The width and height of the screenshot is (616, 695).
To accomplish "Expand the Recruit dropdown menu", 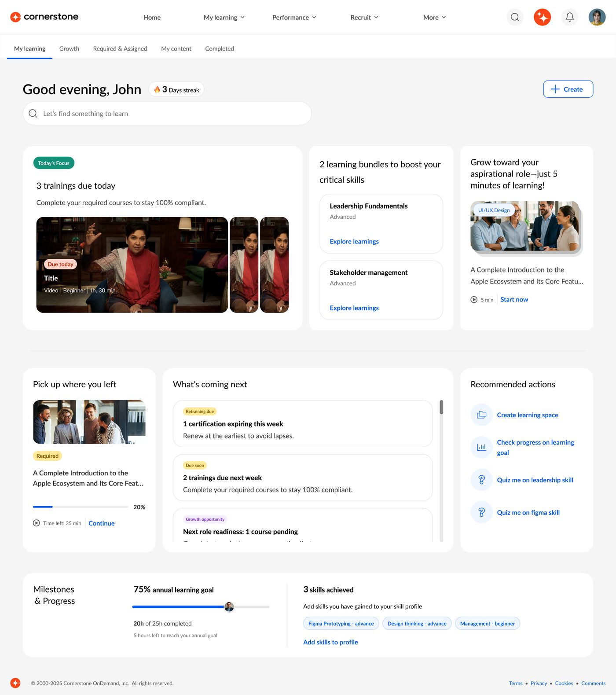I will pyautogui.click(x=364, y=17).
